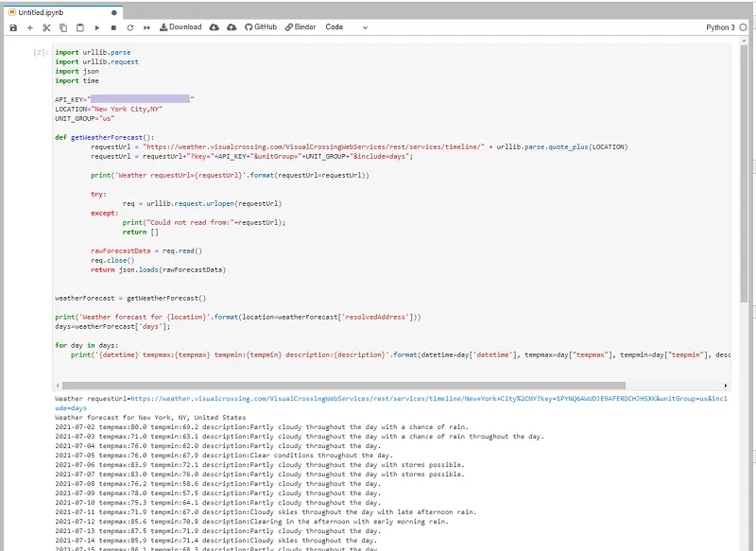Screen dimensions: 756x551
Task: Click the kernel status circle indicator
Action: (x=742, y=27)
